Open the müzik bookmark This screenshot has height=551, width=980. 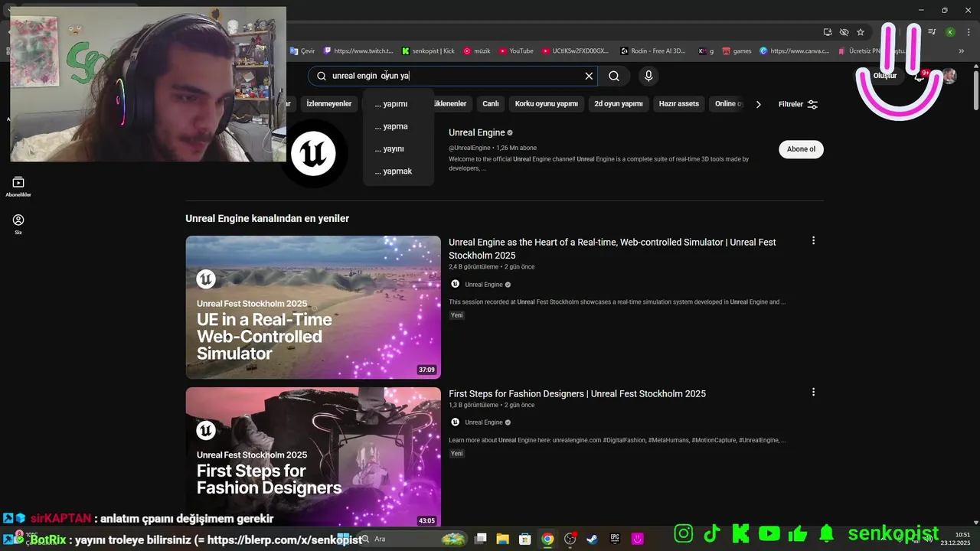click(x=476, y=51)
